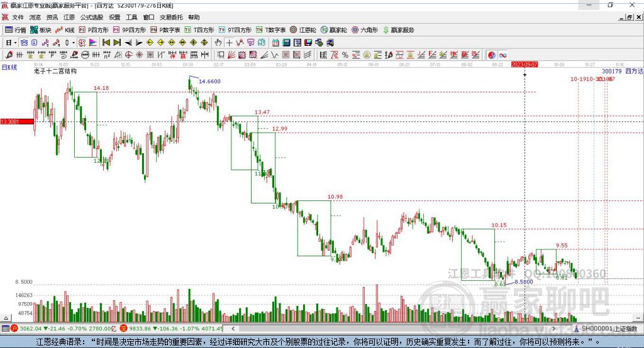Click the first yellow diamond arrow icon
Screen dimensions: 644x348
click(150, 43)
